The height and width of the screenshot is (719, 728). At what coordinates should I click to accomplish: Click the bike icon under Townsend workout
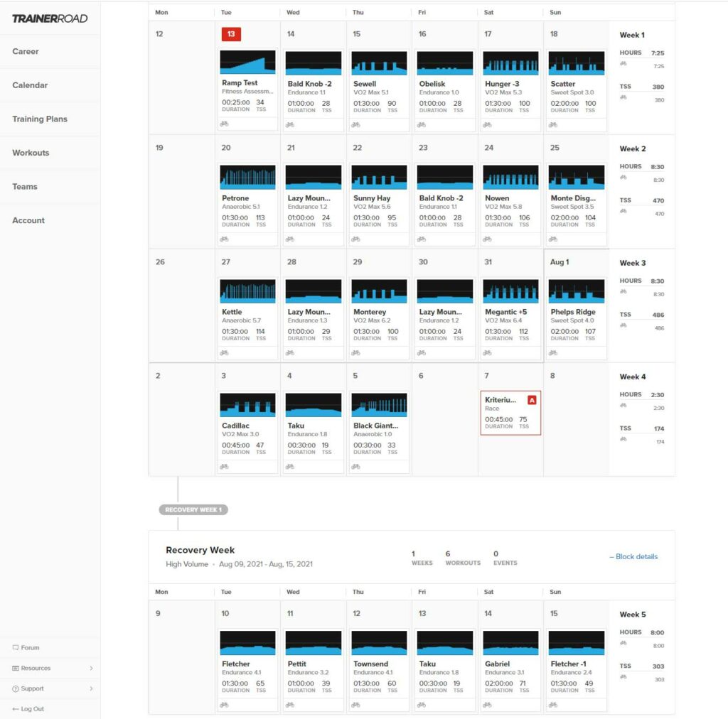click(355, 705)
